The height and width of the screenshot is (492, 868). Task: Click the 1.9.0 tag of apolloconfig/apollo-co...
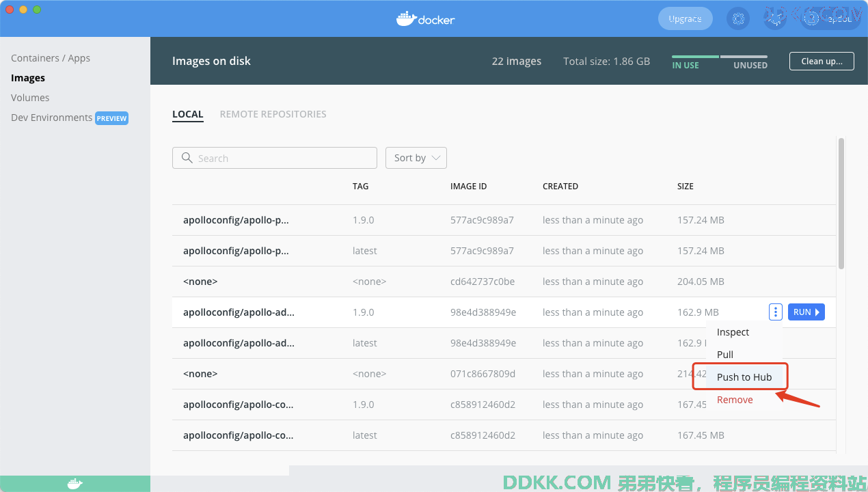pos(364,405)
